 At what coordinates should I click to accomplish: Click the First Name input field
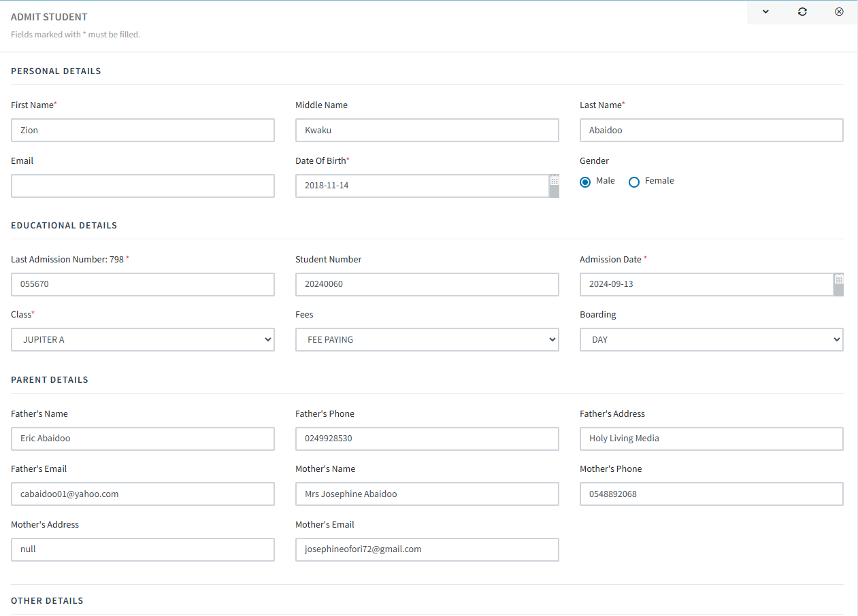click(143, 131)
